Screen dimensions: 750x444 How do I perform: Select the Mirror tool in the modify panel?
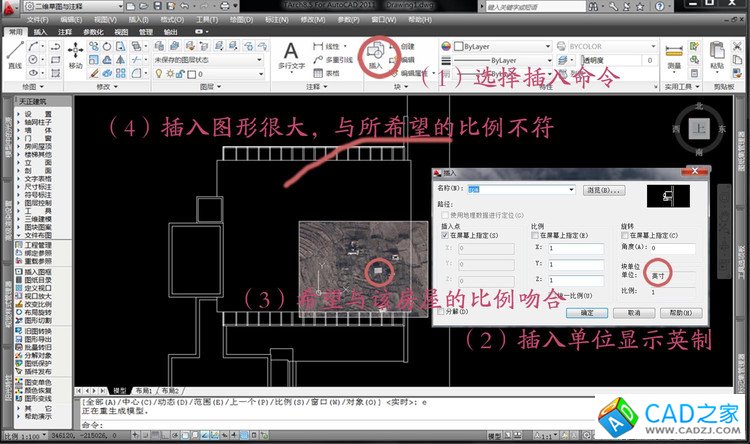coord(121,60)
